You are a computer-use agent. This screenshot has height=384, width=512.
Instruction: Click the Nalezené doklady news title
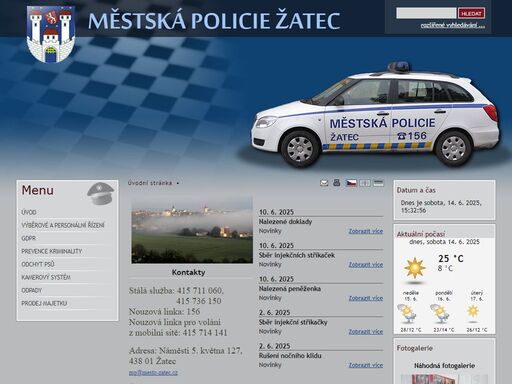pos(285,222)
